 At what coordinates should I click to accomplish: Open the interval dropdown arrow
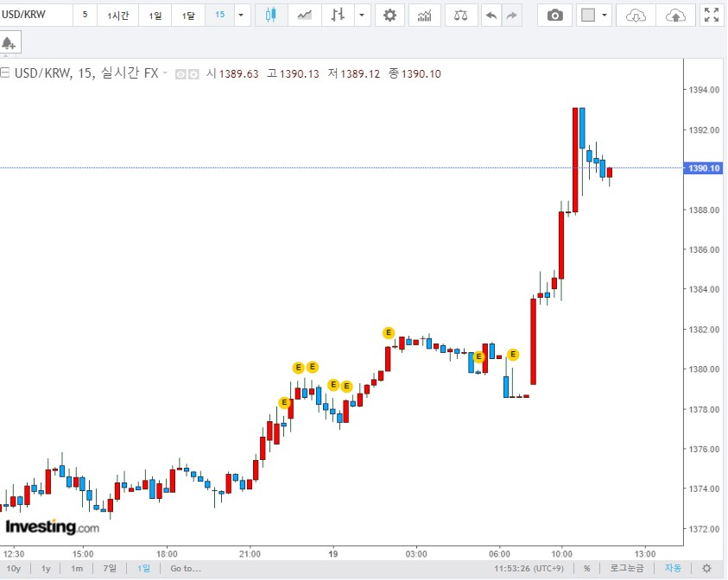click(x=241, y=16)
